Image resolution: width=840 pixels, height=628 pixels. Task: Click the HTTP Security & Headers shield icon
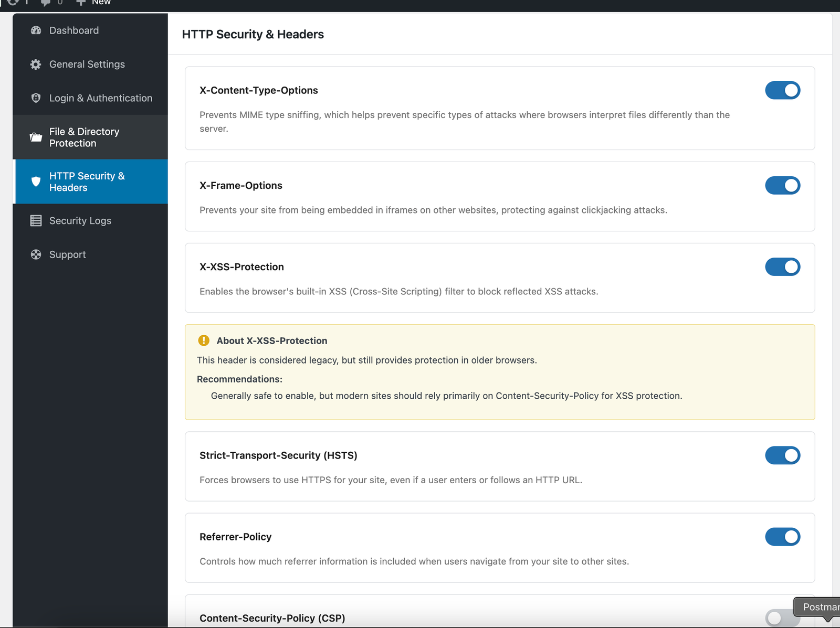coord(36,182)
